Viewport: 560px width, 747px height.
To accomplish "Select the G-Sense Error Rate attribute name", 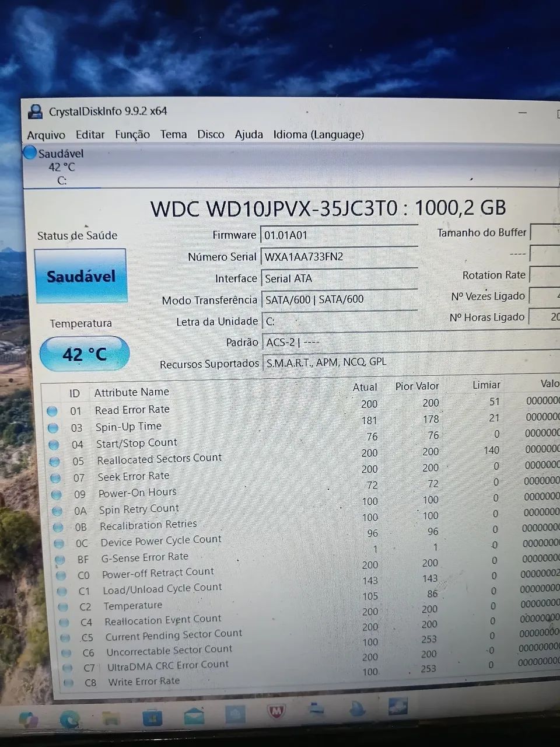I will coord(145,557).
